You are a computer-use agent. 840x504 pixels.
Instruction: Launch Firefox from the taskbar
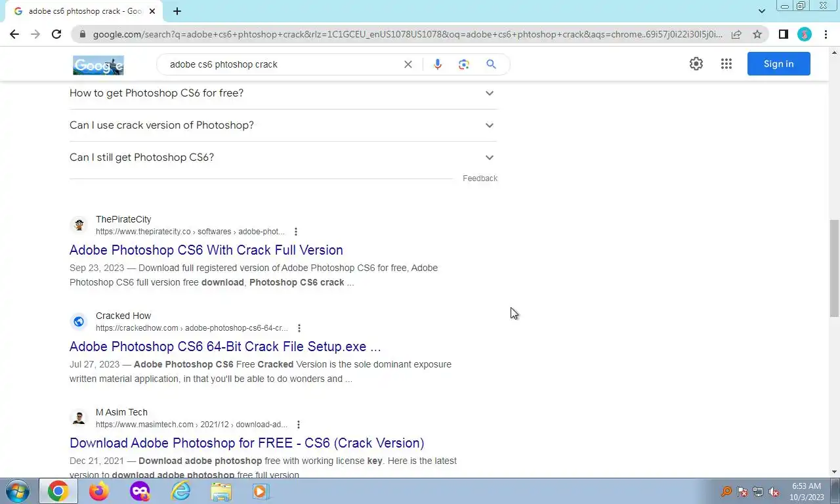[98, 491]
